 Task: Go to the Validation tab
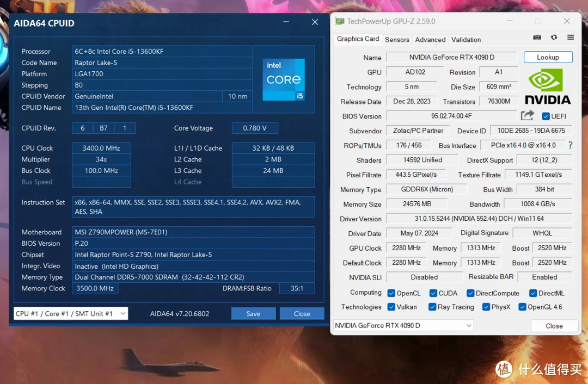pos(466,40)
